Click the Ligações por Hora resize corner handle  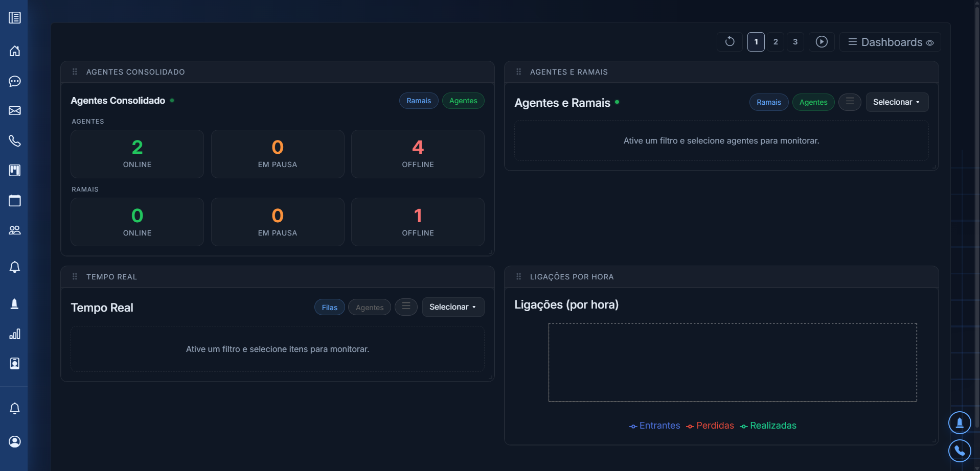pyautogui.click(x=935, y=441)
